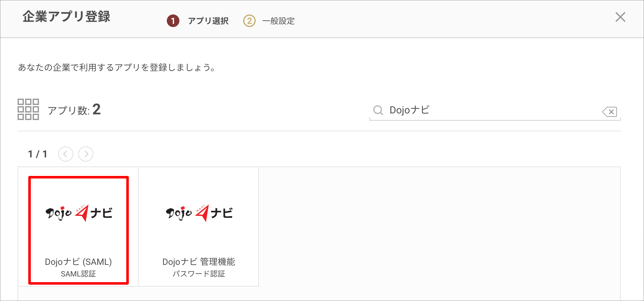Image resolution: width=644 pixels, height=301 pixels.
Task: Click the パスワード認証 label
Action: (x=199, y=274)
